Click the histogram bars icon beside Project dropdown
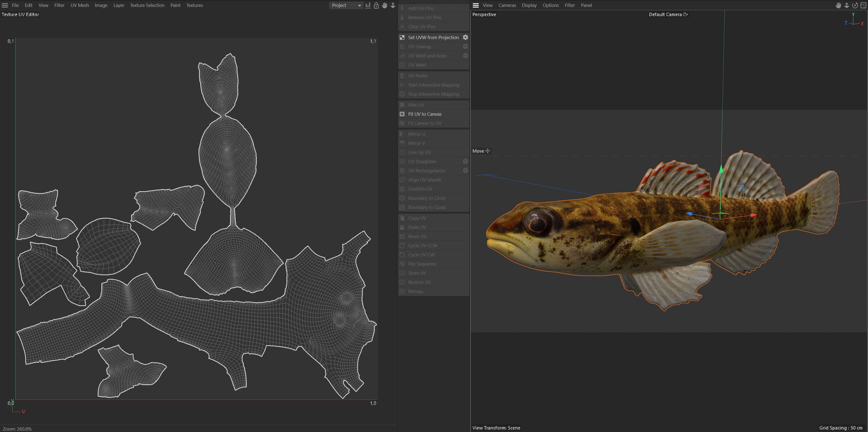 368,5
